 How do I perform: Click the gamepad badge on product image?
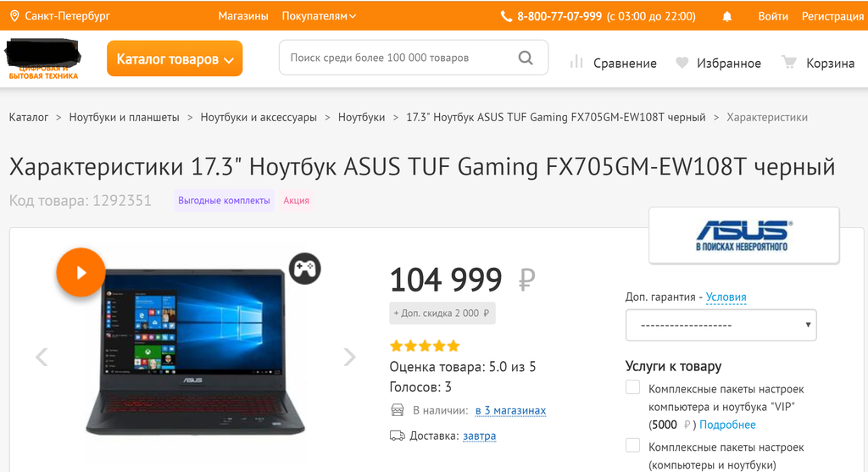click(304, 269)
